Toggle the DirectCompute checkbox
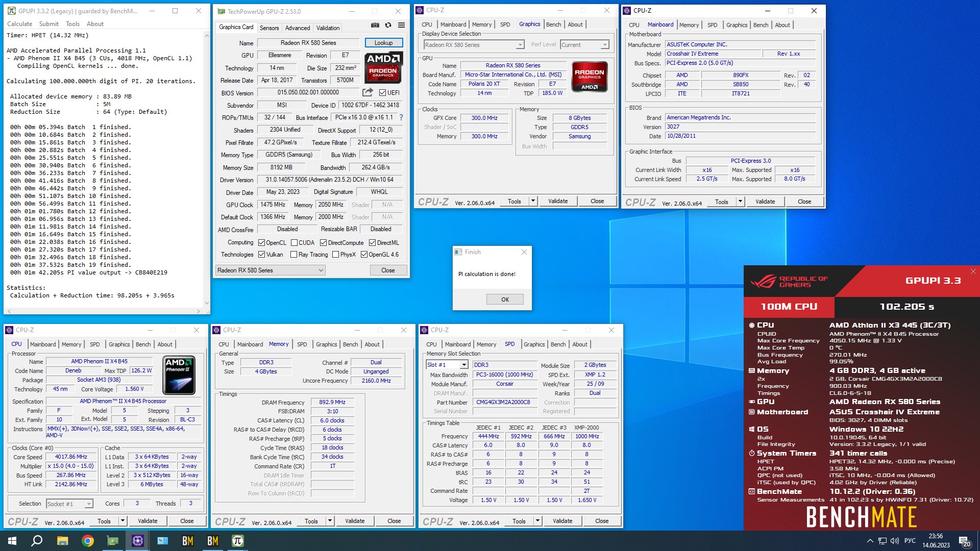Viewport: 980px width, 551px height. tap(323, 243)
